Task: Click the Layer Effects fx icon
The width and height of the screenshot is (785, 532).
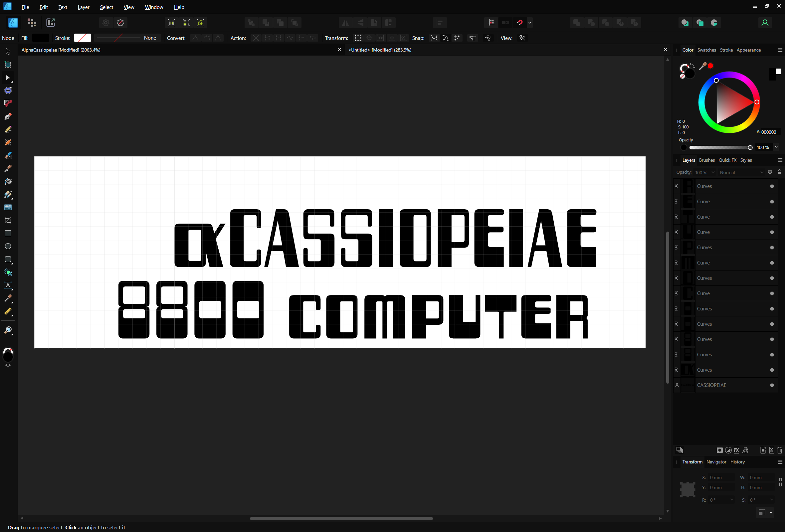Action: pos(737,450)
